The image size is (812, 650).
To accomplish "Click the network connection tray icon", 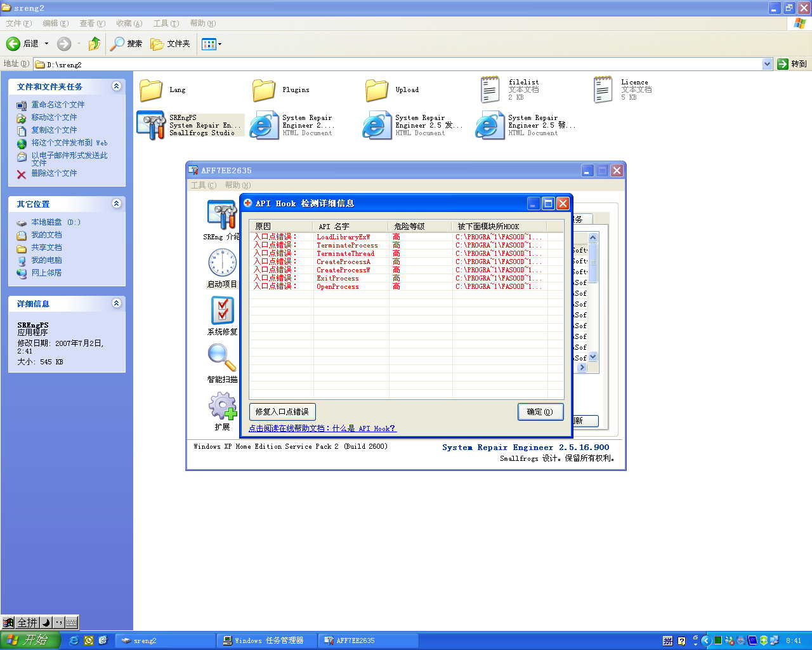I will [x=774, y=640].
